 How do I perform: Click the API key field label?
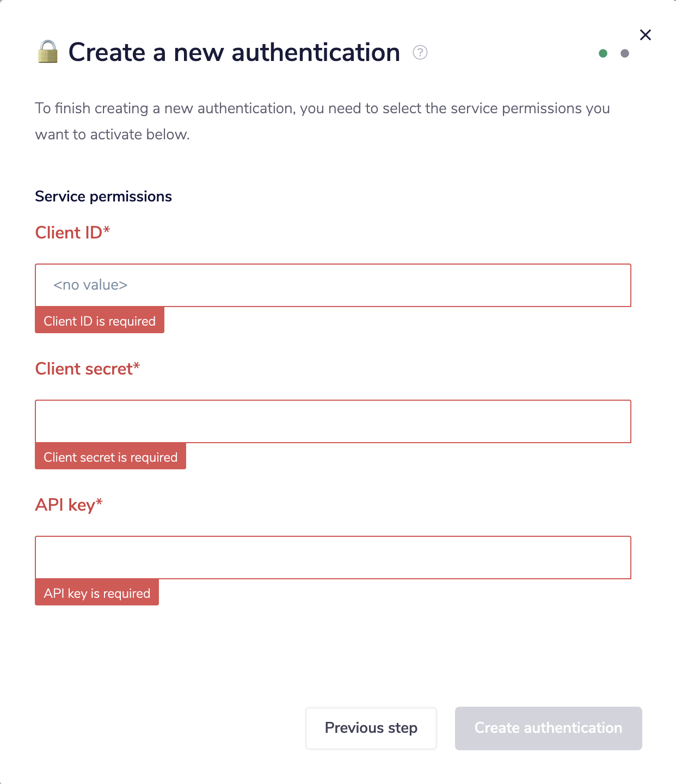(69, 505)
